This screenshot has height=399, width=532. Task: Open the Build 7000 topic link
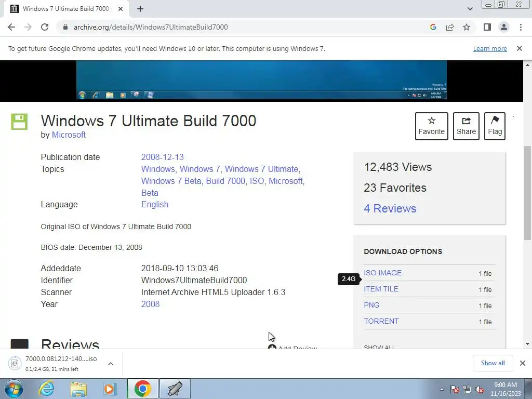225,181
